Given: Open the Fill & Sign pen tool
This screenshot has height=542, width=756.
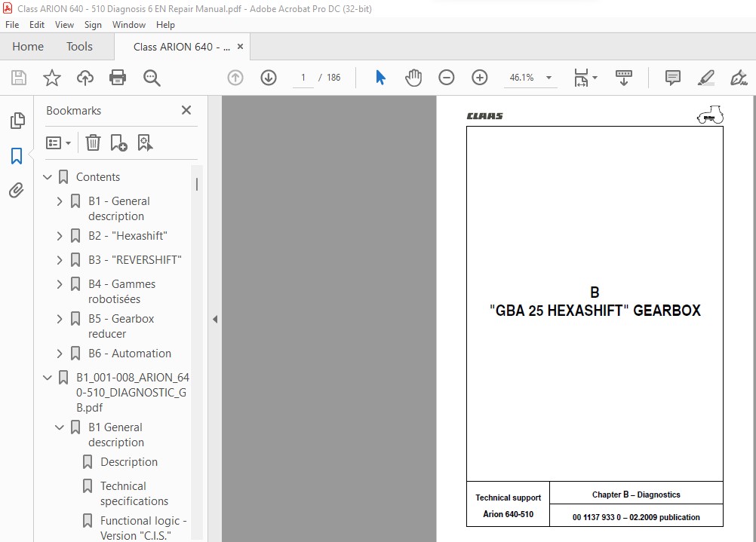Looking at the screenshot, I should (739, 78).
